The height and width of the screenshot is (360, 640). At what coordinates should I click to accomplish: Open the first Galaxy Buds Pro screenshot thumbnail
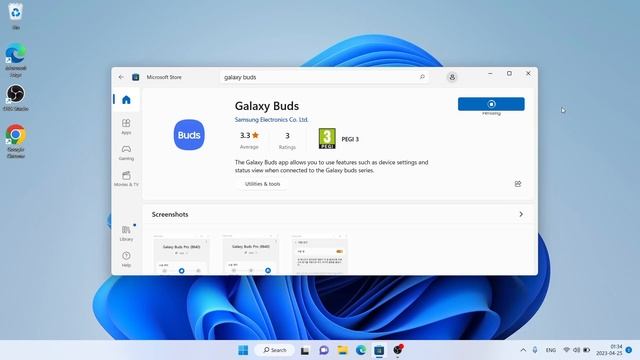coord(181,254)
